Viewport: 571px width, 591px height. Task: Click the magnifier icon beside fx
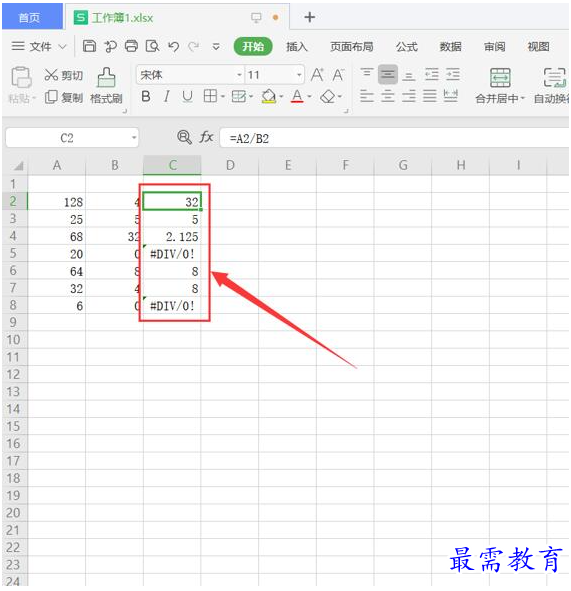(x=184, y=137)
